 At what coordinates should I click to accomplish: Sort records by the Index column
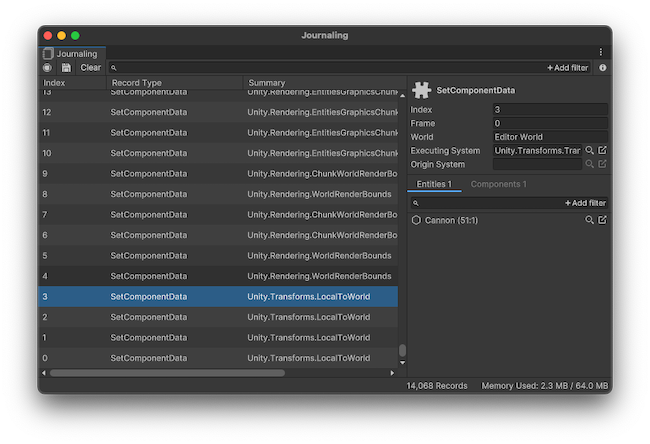tap(72, 83)
